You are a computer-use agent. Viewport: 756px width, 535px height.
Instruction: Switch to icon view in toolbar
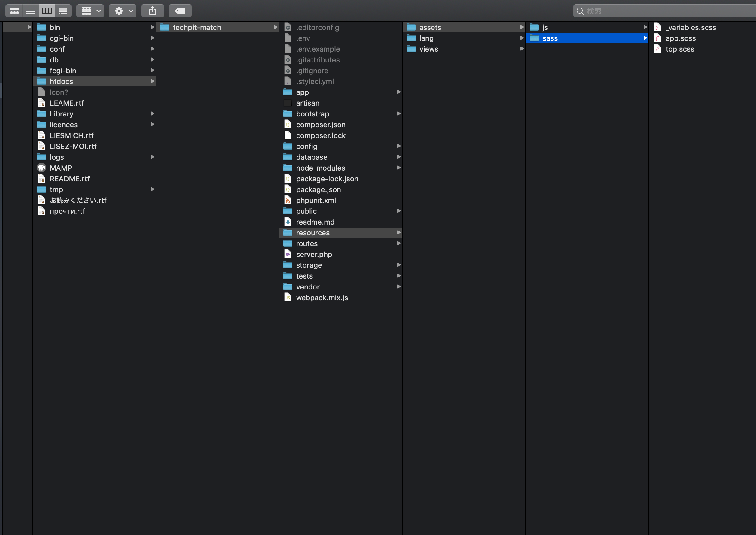[x=14, y=11]
